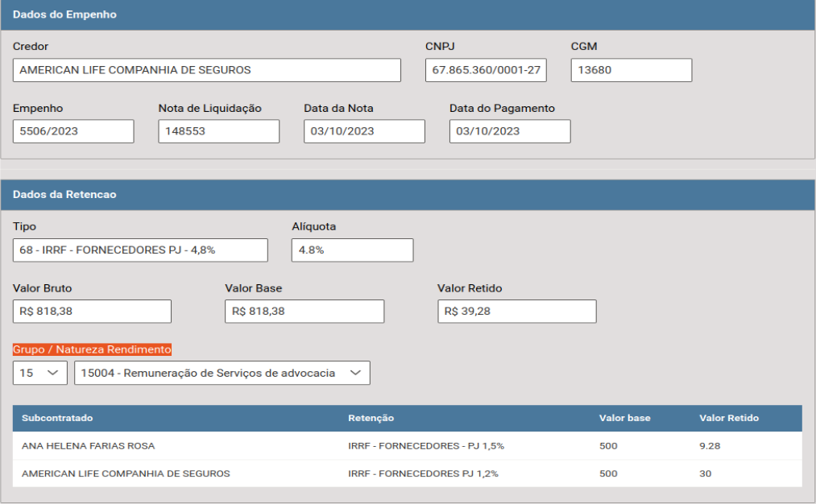The height and width of the screenshot is (504, 816).
Task: Expand the Natureza Rendimento dropdown 15004
Action: pyautogui.click(x=222, y=373)
